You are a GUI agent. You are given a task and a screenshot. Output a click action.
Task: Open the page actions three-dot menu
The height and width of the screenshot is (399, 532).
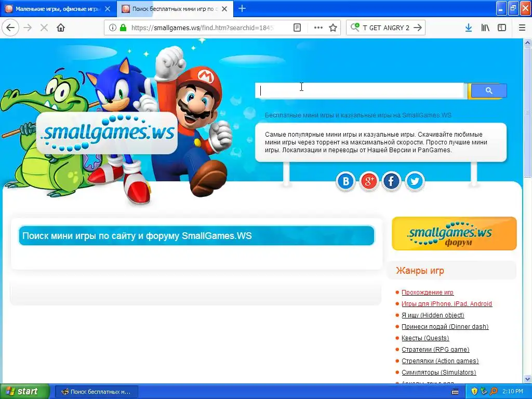coord(318,28)
